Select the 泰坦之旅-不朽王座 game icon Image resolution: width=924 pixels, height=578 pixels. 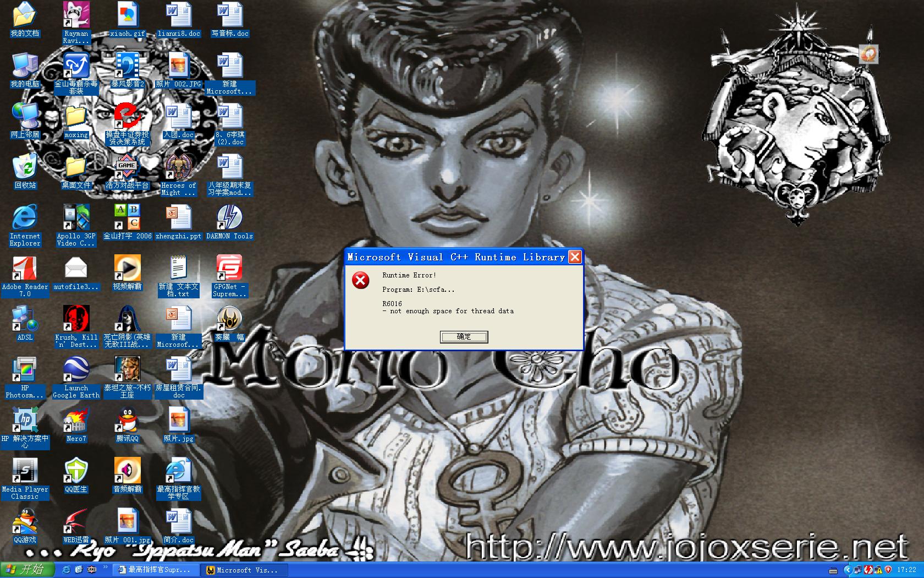(127, 378)
